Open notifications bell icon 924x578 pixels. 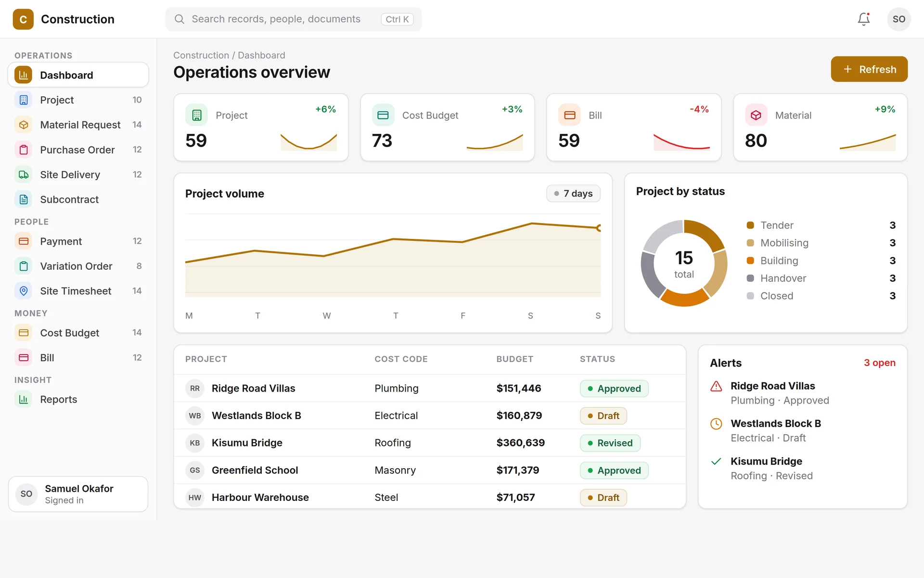tap(864, 19)
